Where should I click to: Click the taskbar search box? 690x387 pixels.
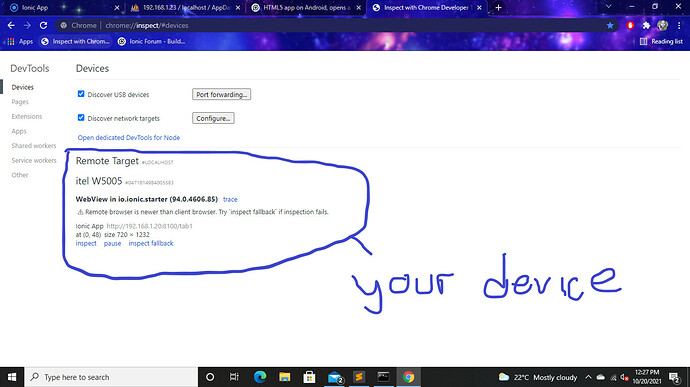(x=111, y=377)
